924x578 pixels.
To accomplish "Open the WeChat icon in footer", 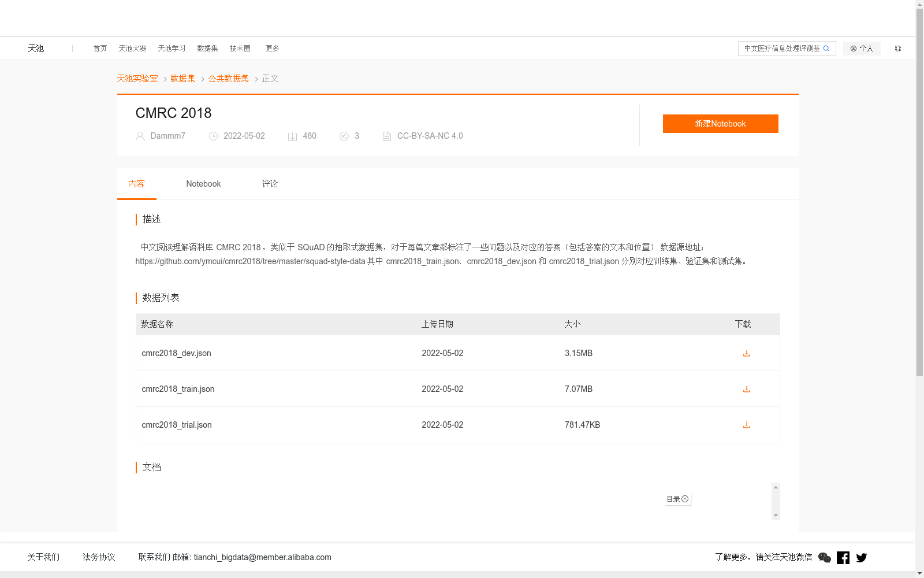I will 825,557.
